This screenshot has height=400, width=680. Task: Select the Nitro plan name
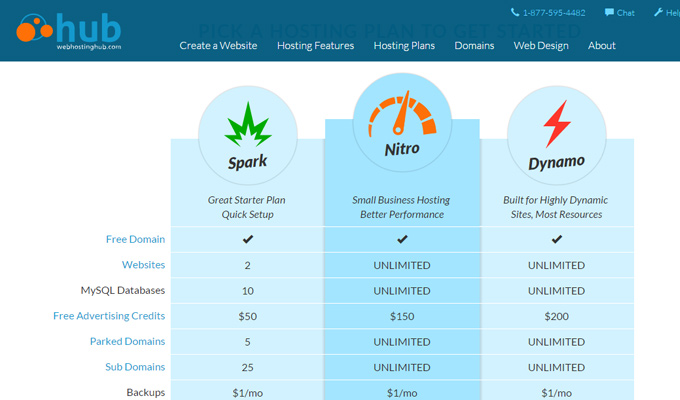coord(402,149)
